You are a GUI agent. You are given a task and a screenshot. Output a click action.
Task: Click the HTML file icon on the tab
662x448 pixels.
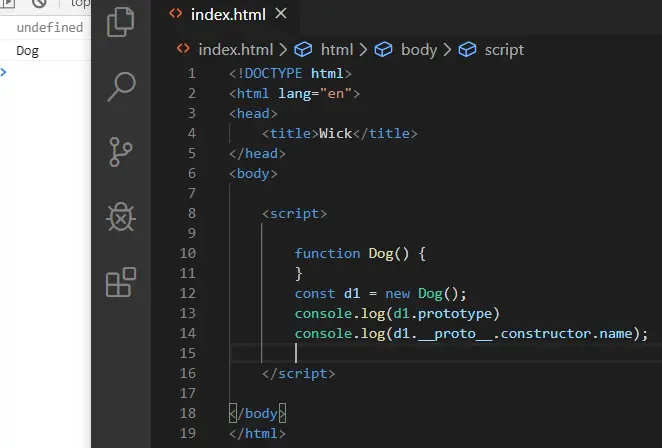(x=176, y=14)
